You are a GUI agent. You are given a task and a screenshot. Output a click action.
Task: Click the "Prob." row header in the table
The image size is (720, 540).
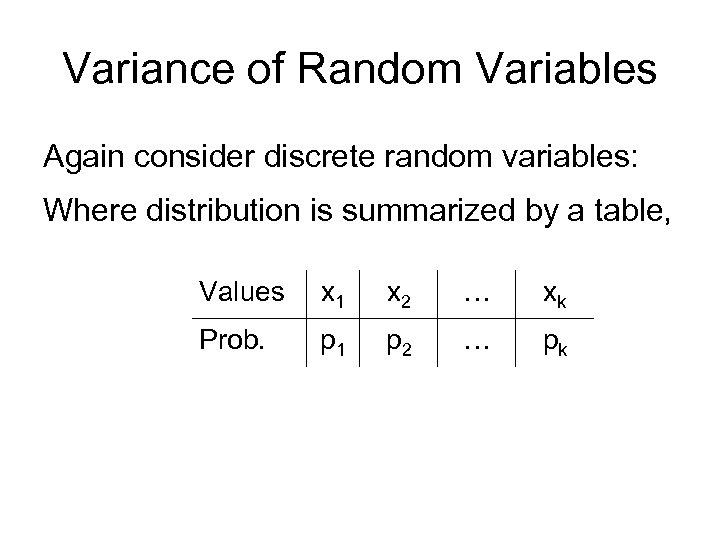click(x=233, y=341)
